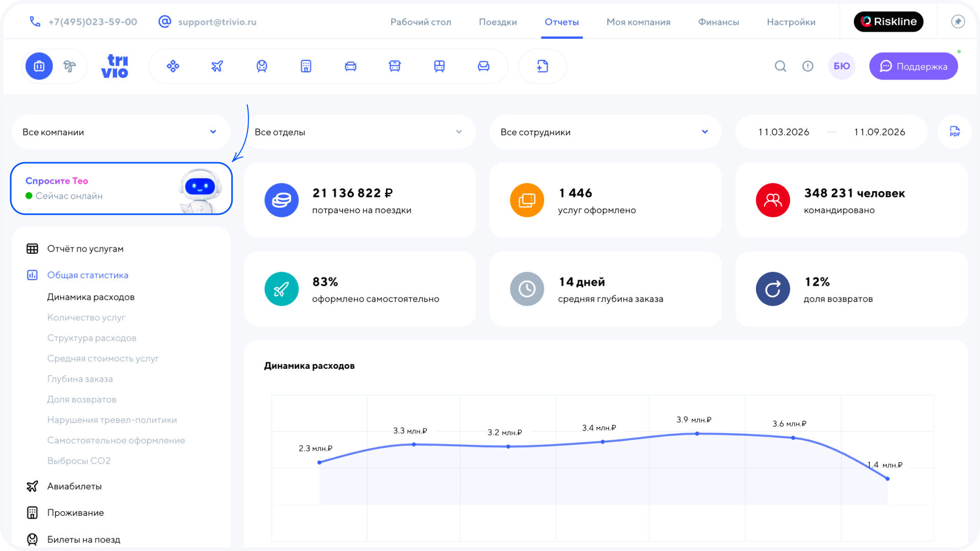Select Количество услуг in sidebar
The image size is (980, 551).
point(86,317)
